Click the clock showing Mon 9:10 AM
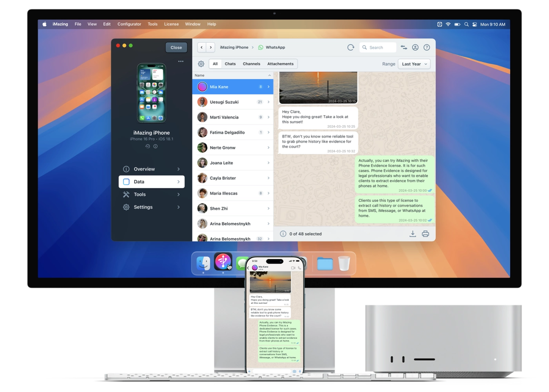 tap(493, 24)
